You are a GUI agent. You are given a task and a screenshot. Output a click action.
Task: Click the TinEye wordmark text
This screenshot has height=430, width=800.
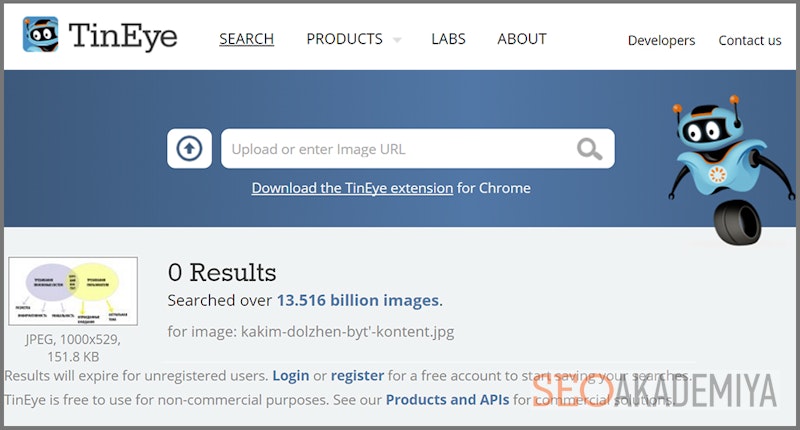(x=123, y=36)
